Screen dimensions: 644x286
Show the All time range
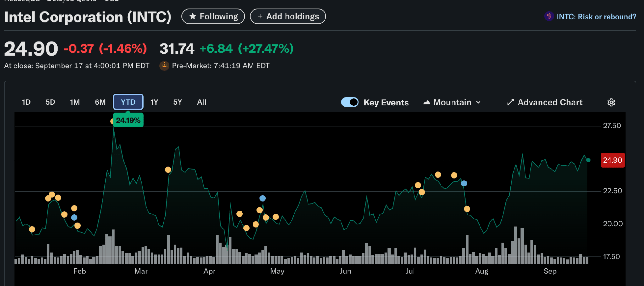point(202,102)
